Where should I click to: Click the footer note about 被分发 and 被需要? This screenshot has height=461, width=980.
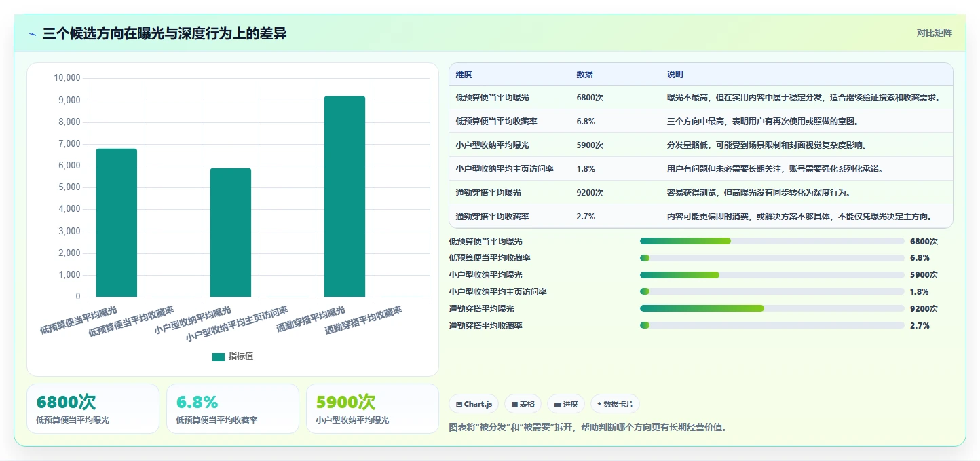(588, 428)
